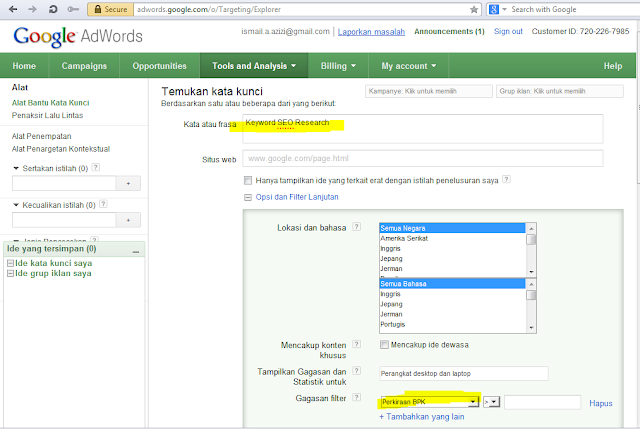The height and width of the screenshot is (429, 640).
Task: Open help for Kecualikan istilah
Action: point(103,204)
